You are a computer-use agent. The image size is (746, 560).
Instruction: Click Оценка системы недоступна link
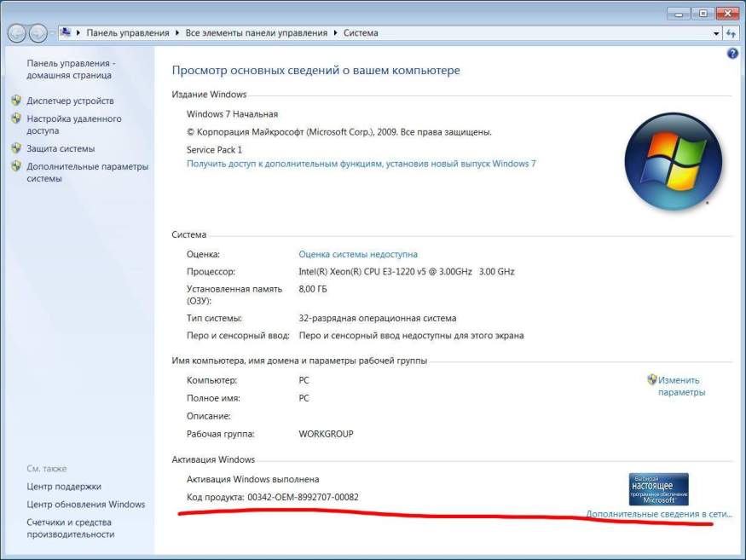point(358,255)
